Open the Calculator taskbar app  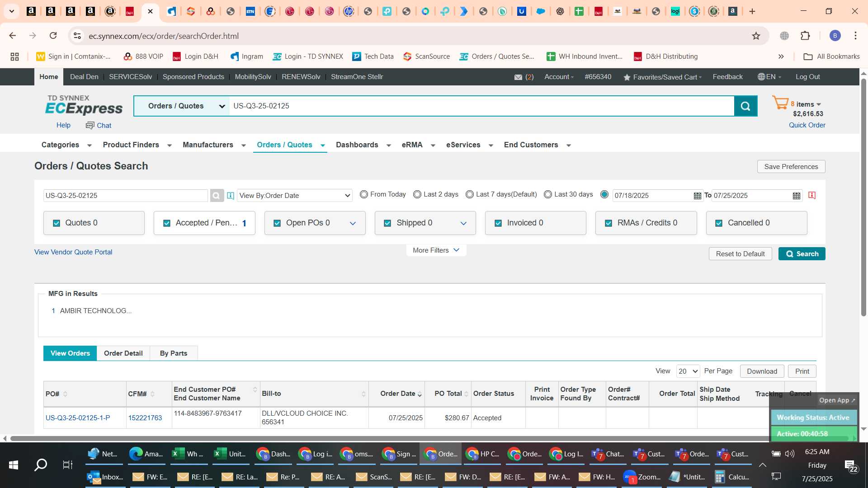click(732, 477)
